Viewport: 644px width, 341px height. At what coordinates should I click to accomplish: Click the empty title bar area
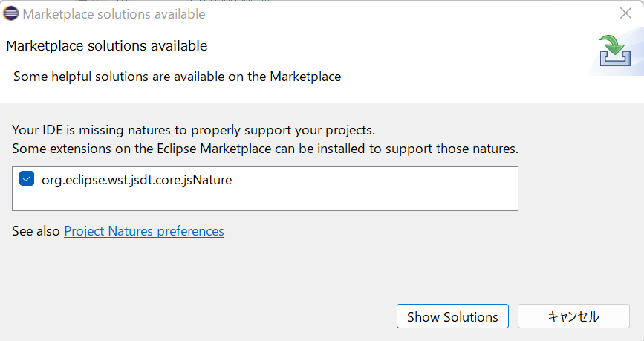coord(409,13)
